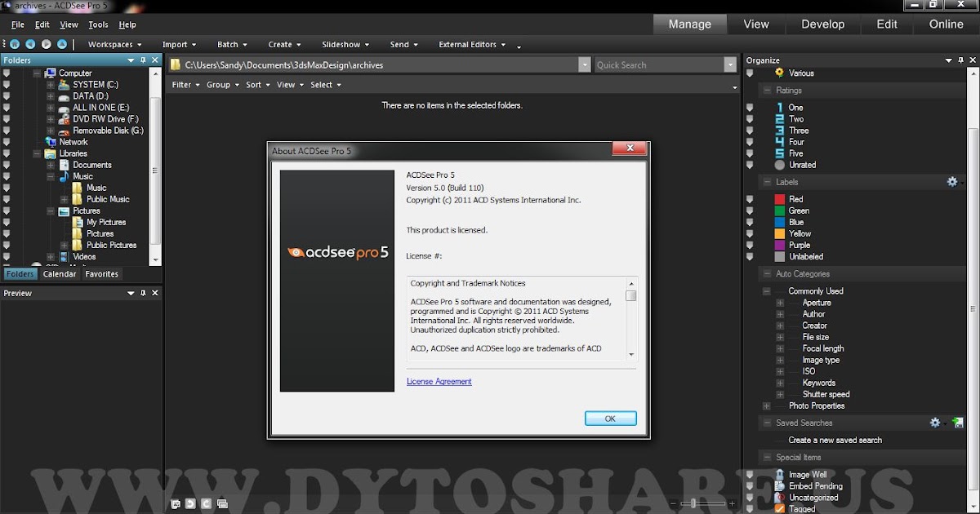
Task: Switch to the Develop mode tab
Action: [x=822, y=24]
